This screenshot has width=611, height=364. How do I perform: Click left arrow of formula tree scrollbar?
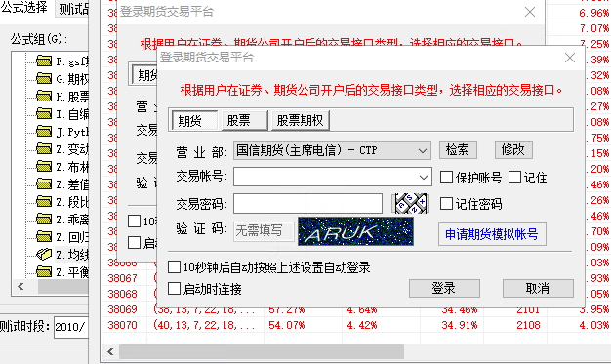tap(20, 287)
